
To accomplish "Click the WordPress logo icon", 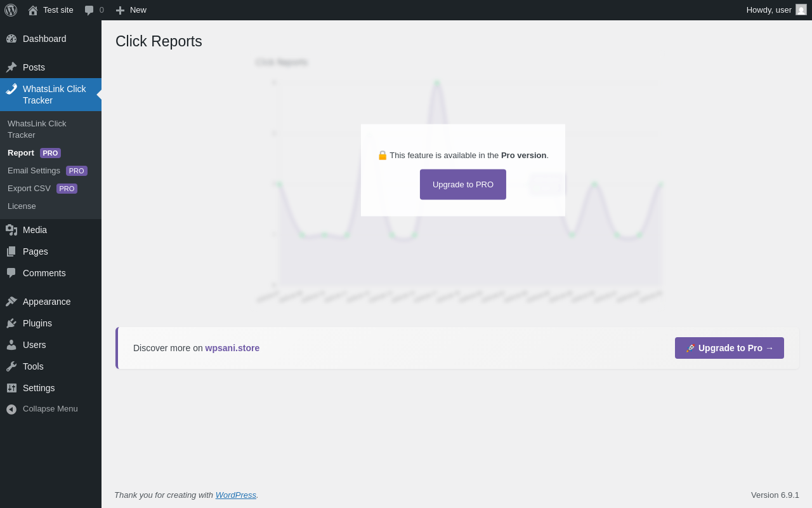I will click(x=11, y=10).
